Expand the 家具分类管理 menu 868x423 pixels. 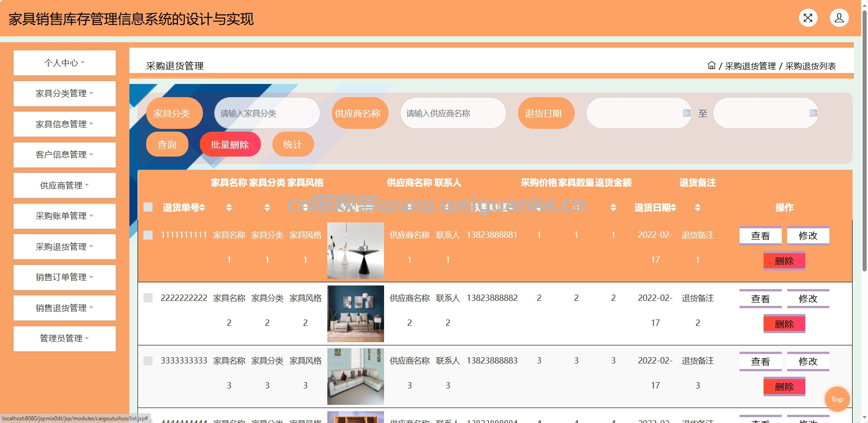64,93
